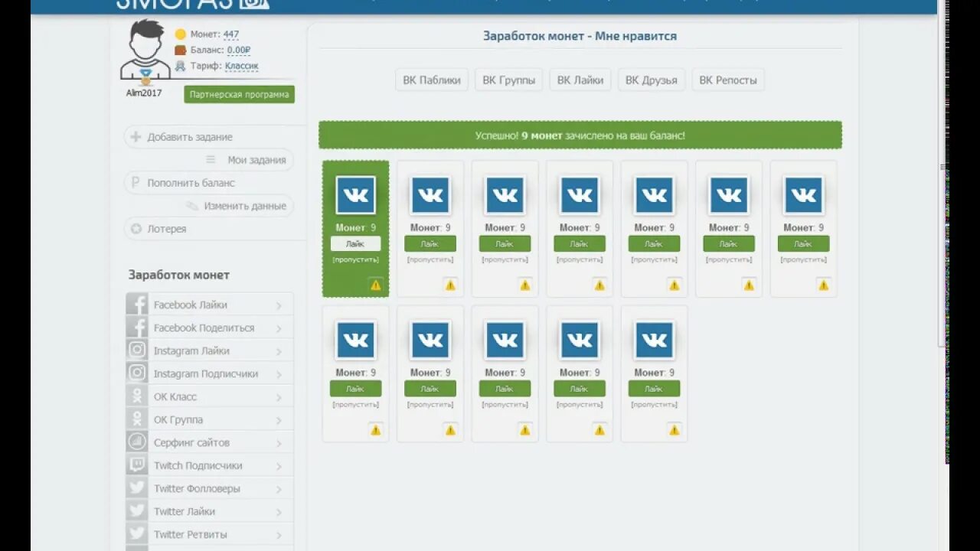The image size is (980, 551).
Task: Click the Лотерея circle icon
Action: pyautogui.click(x=136, y=229)
